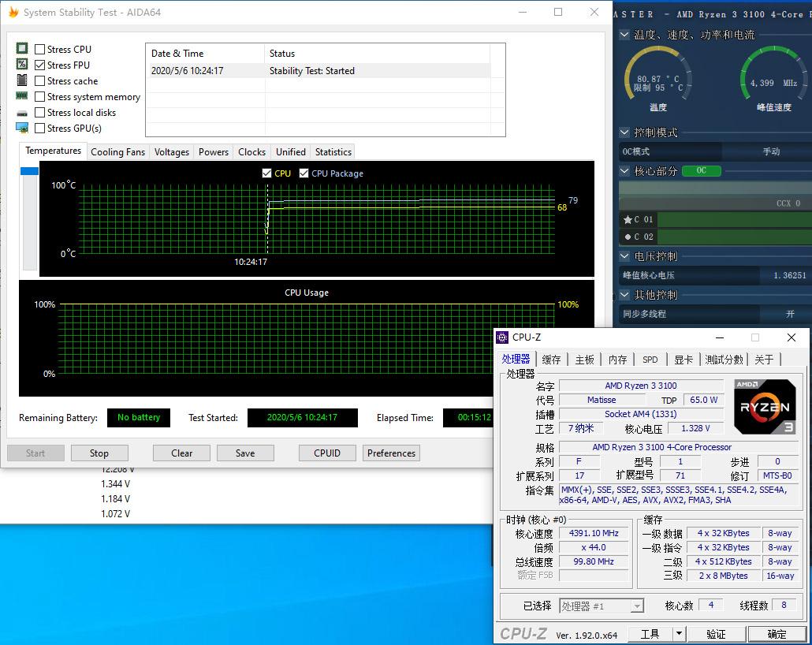
Task: Enable the Stress local disks checkbox
Action: tap(39, 113)
